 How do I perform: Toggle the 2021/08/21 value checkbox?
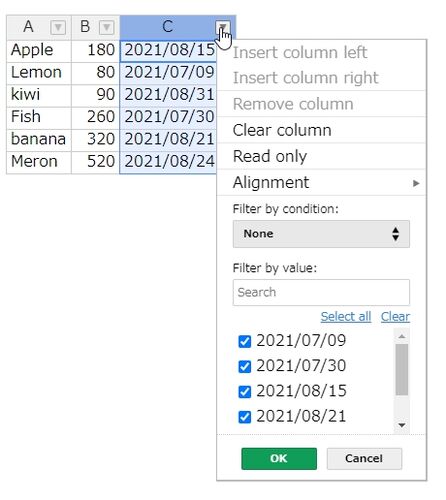coord(245,417)
